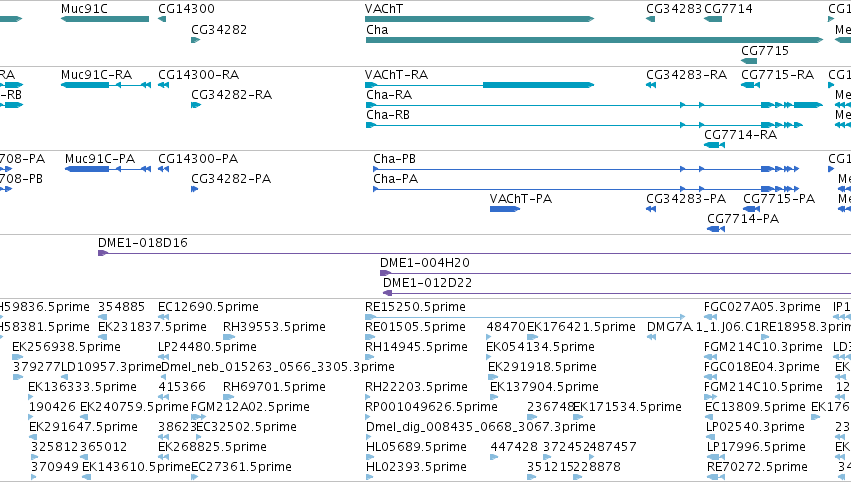
Task: Click the RH39553.5prime EST label
Action: pos(274,327)
